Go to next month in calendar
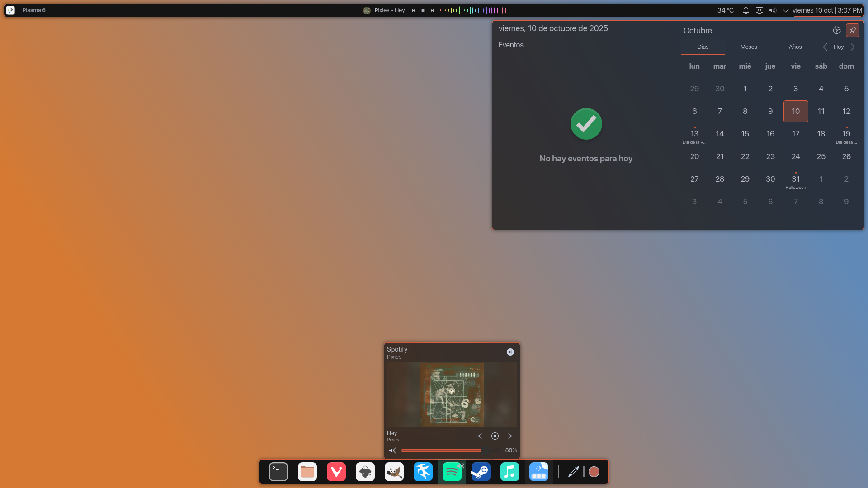The height and width of the screenshot is (488, 868). coord(853,47)
